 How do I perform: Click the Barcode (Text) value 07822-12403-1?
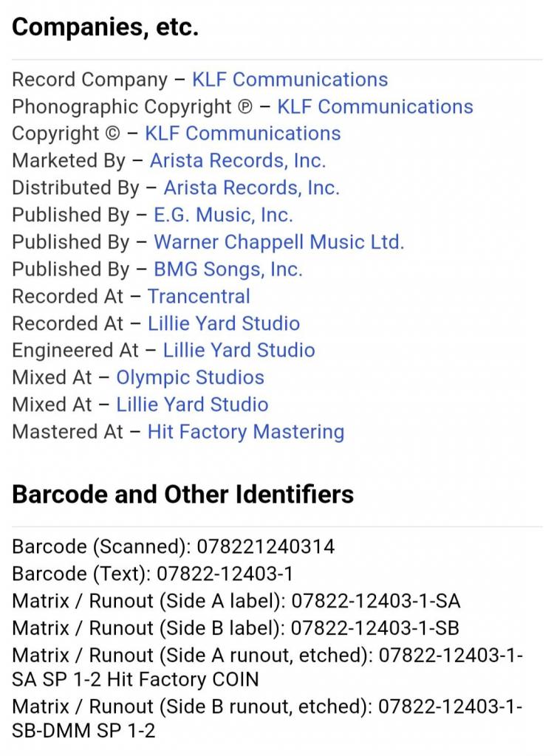[225, 574]
